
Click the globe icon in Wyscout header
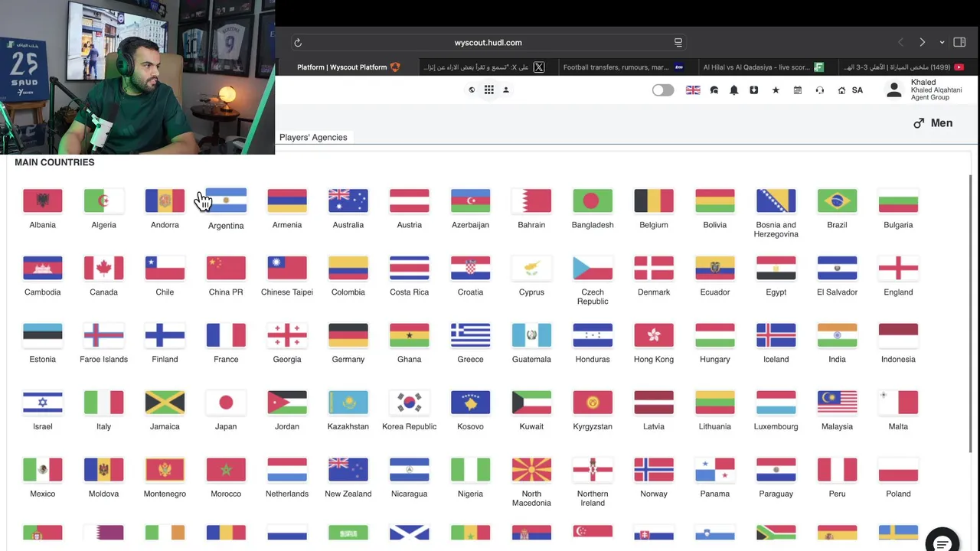472,90
